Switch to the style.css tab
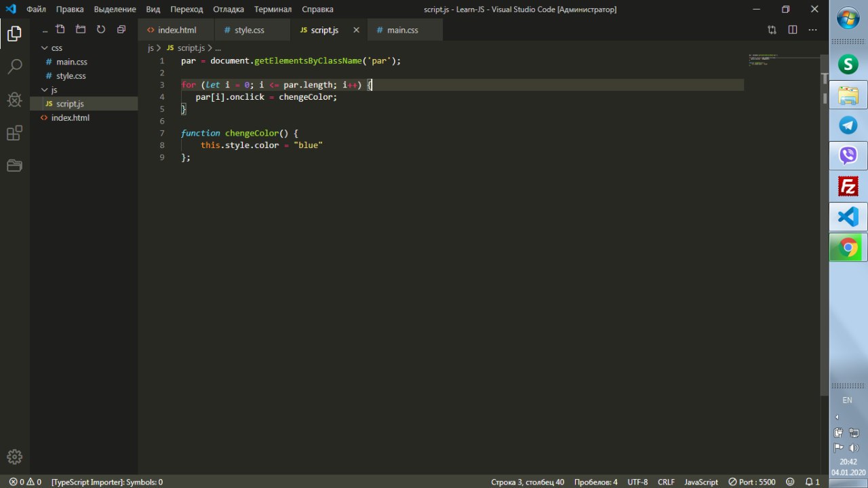Image resolution: width=868 pixels, height=488 pixels. click(x=250, y=31)
